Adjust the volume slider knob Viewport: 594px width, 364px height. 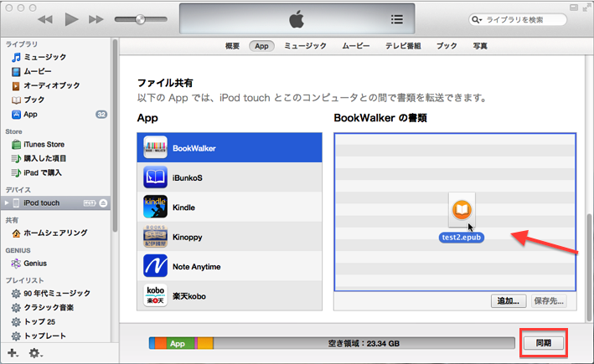[140, 19]
